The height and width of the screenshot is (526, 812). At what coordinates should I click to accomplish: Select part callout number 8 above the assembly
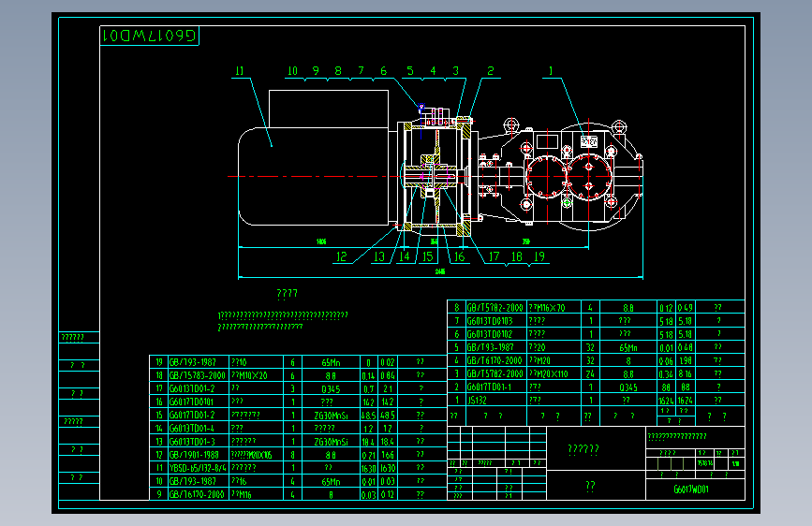(x=338, y=70)
